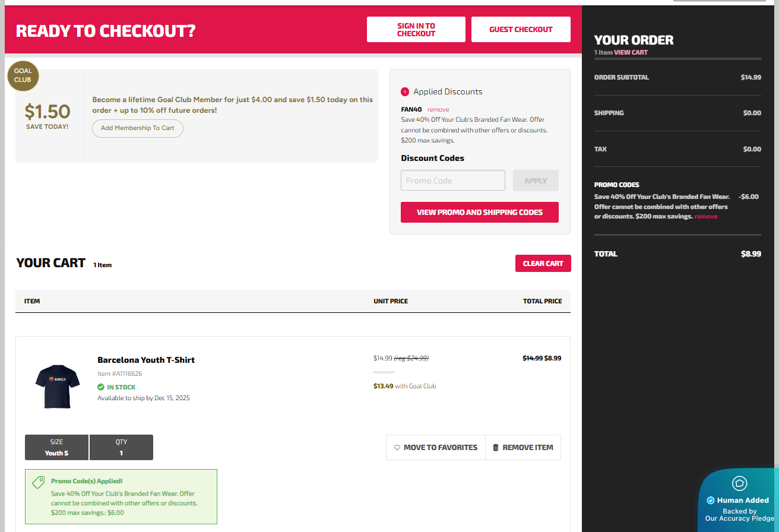Proceed with Guest Checkout
779x532 pixels.
521,30
